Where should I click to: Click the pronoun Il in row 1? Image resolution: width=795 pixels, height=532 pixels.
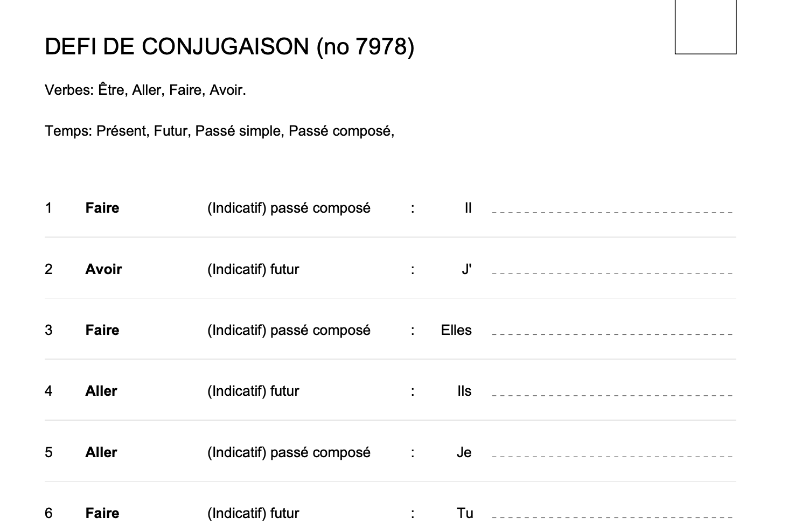468,208
